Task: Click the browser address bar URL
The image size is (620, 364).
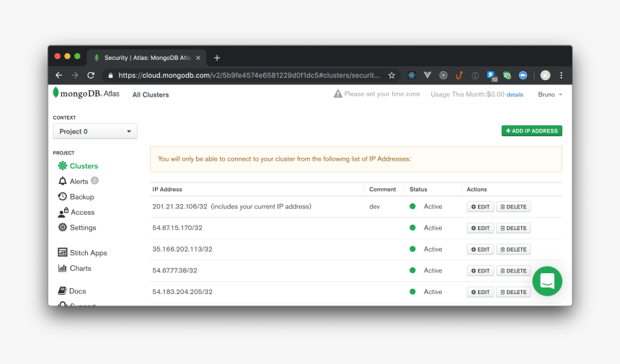Action: (x=249, y=75)
